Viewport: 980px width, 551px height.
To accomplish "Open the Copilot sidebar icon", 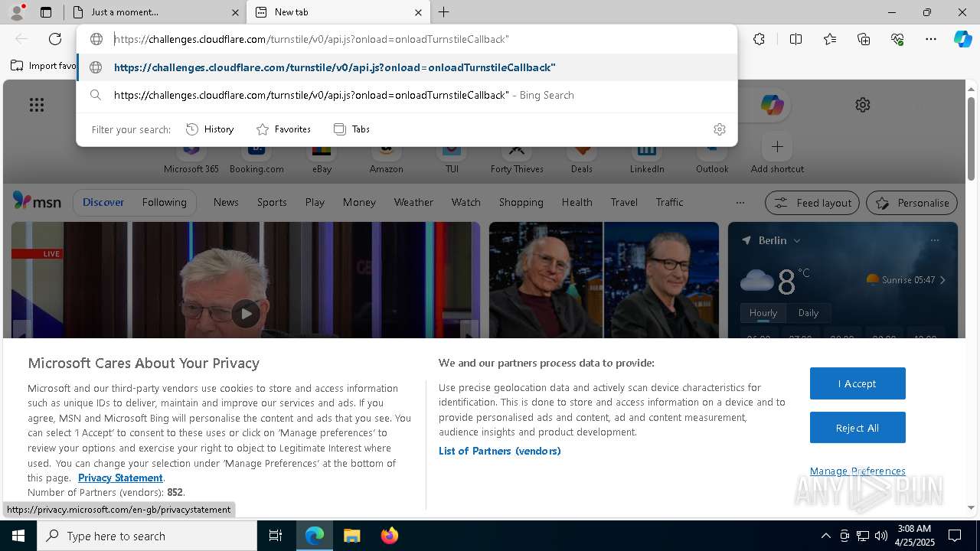I will [962, 39].
